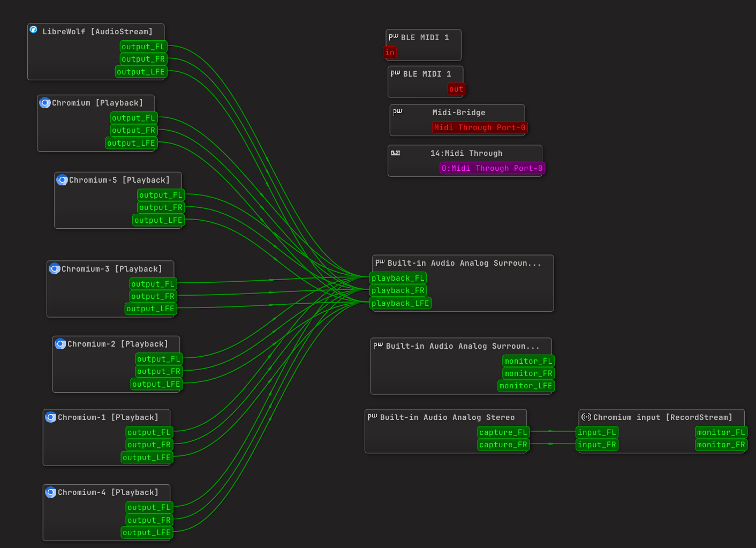Viewport: 756px width, 548px height.
Task: Click the Surround monitor node title
Action: 463,346
